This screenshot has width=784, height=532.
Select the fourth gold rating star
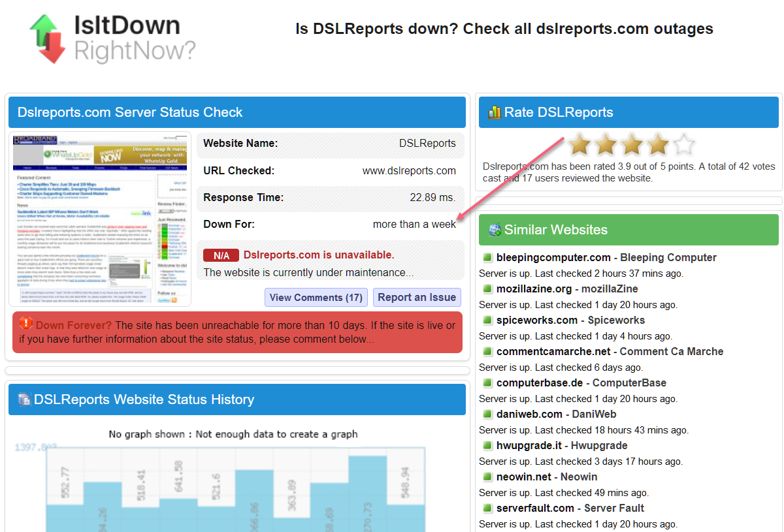point(657,144)
